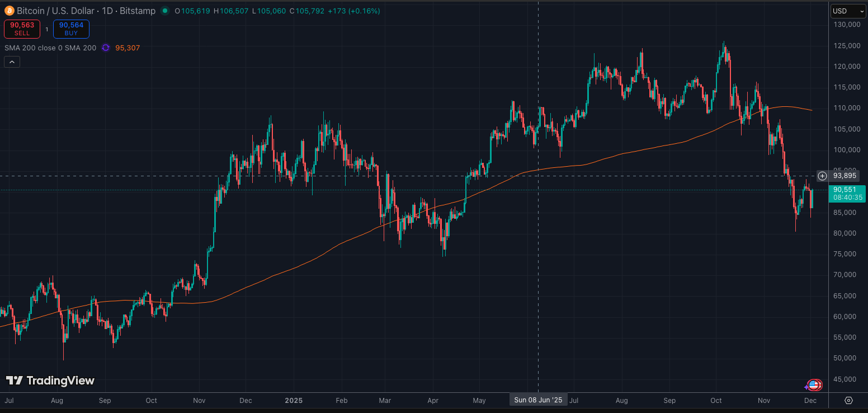Click the purple SMA 200 refresh icon
The width and height of the screenshot is (868, 413).
point(106,48)
